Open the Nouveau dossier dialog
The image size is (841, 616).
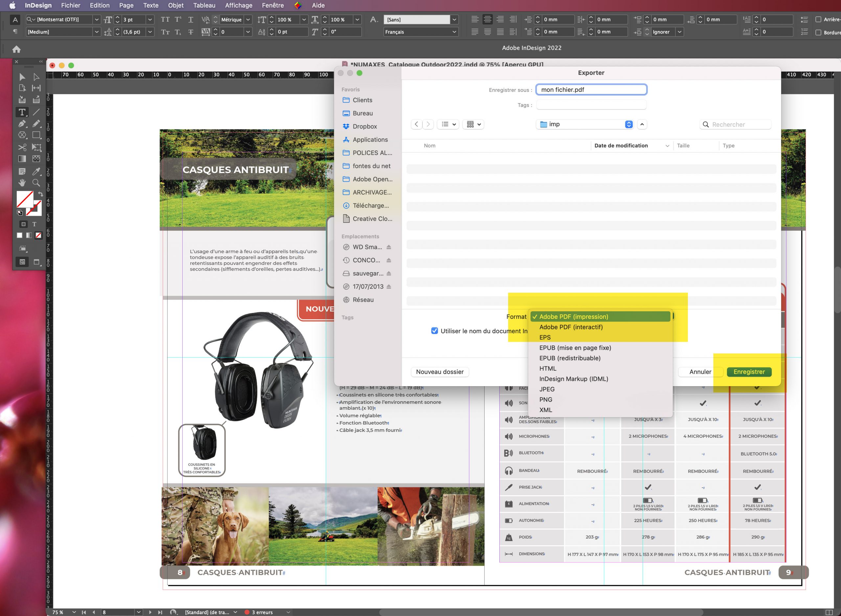(x=439, y=371)
